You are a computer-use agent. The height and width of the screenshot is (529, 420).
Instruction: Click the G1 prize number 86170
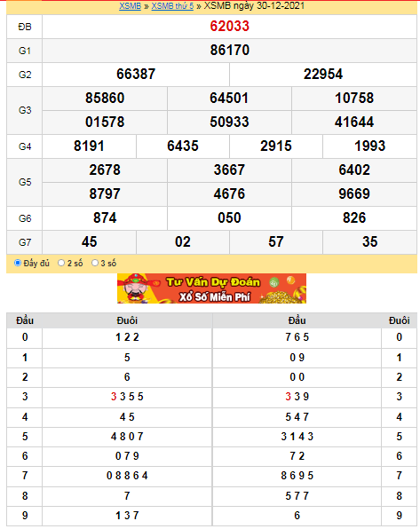click(x=230, y=51)
